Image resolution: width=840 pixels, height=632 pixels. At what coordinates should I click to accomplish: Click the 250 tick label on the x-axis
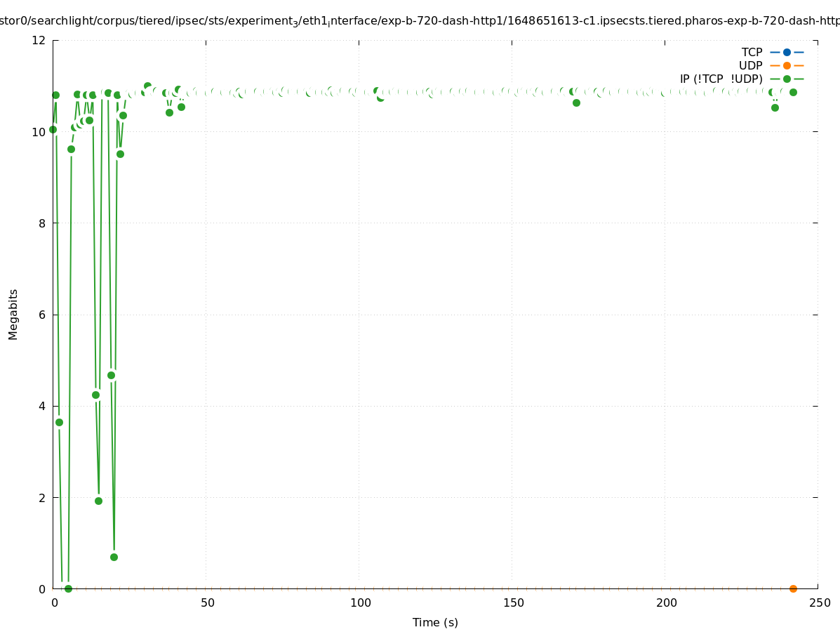pos(819,603)
